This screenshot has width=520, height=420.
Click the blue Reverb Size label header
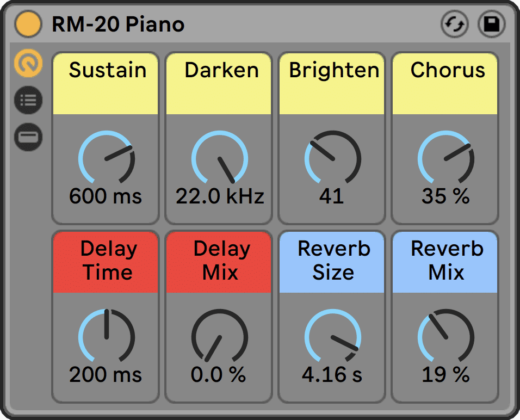[x=333, y=262]
